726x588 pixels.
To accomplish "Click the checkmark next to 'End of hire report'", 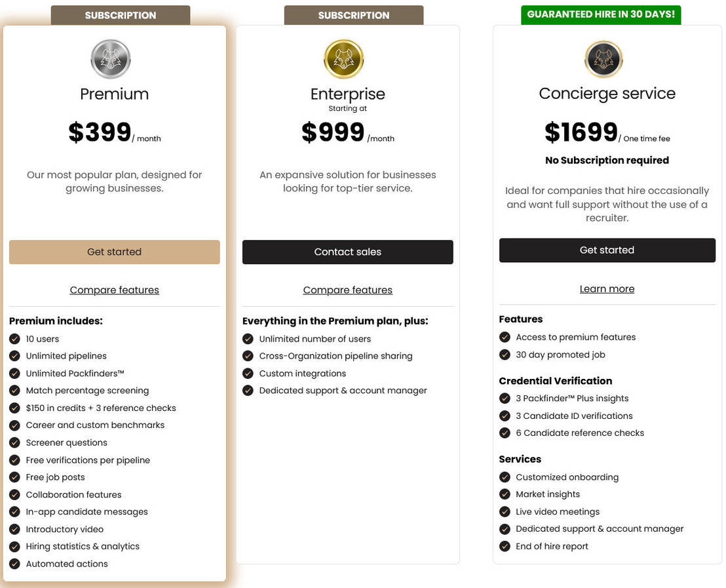I will [505, 546].
